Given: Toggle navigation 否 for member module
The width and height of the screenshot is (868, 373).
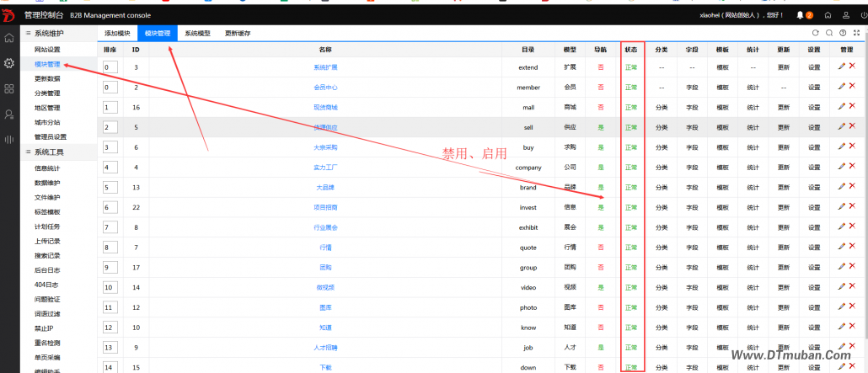Looking at the screenshot, I should [601, 87].
